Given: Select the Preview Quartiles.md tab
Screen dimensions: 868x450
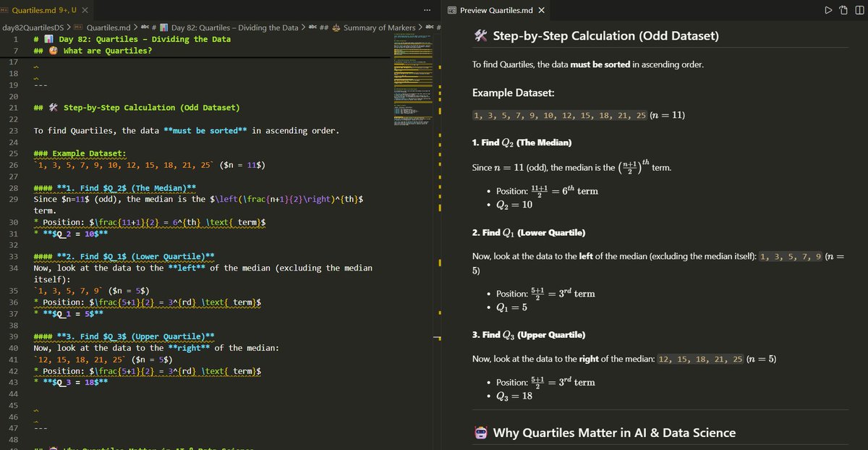Looking at the screenshot, I should pos(497,10).
